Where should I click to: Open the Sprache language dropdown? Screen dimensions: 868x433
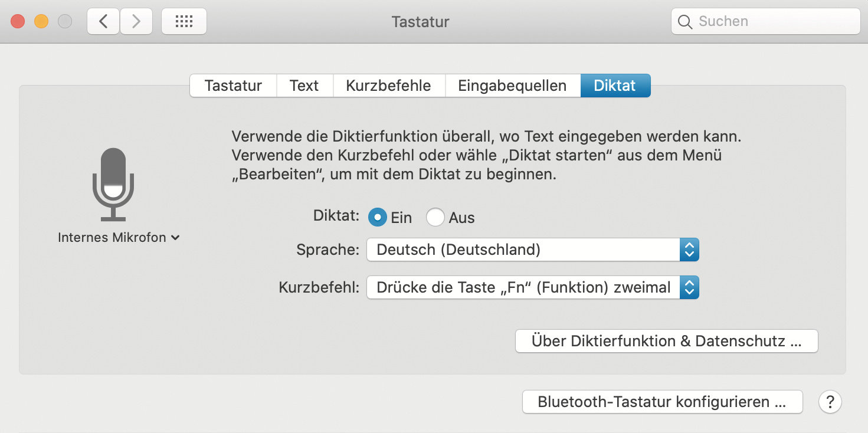(532, 250)
